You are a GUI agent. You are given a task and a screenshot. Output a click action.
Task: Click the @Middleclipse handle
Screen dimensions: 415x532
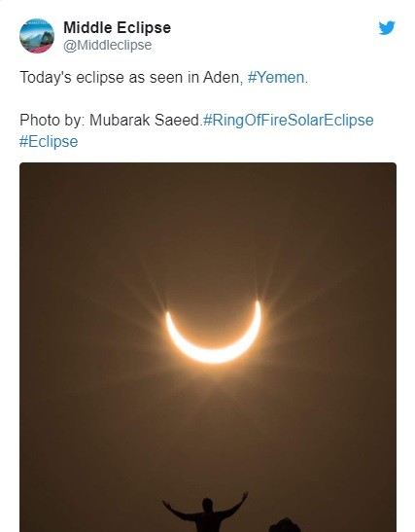point(108,45)
